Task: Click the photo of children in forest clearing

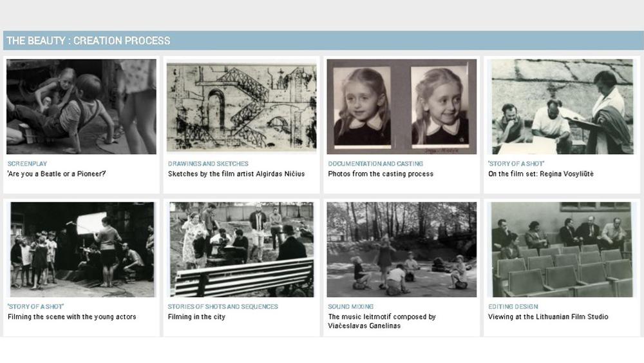Action: tap(401, 250)
